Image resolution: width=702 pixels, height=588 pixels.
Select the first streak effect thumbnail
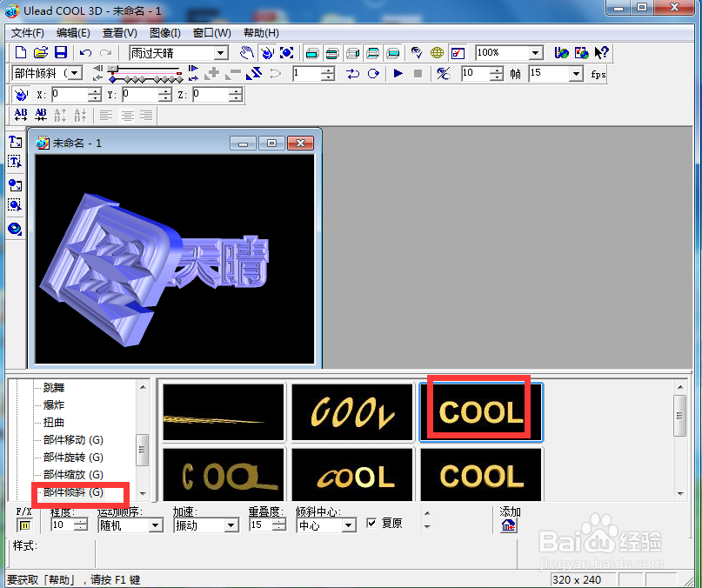click(224, 412)
